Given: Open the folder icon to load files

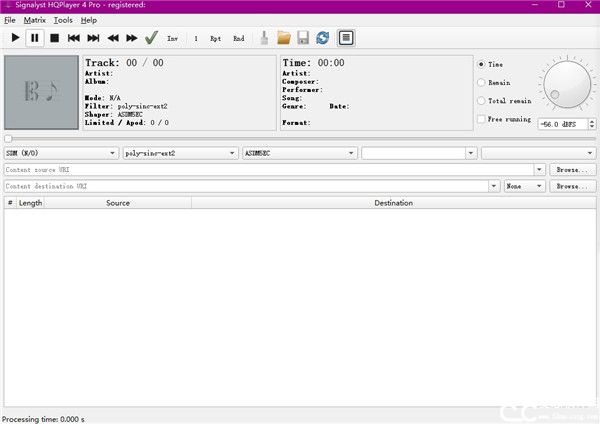Looking at the screenshot, I should click(x=284, y=38).
